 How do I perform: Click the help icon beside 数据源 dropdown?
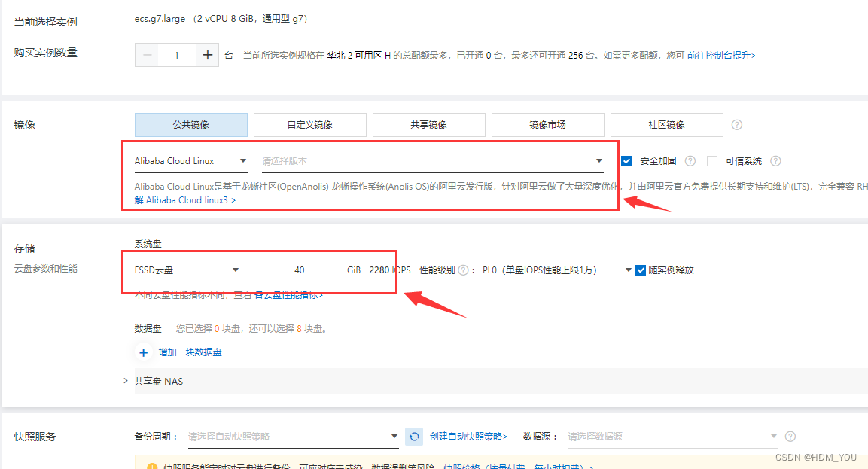coord(789,436)
